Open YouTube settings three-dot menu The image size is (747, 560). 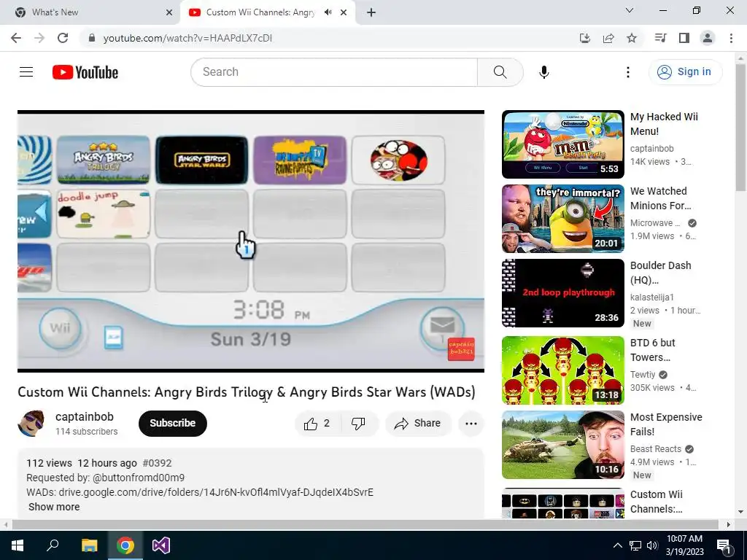[628, 72]
